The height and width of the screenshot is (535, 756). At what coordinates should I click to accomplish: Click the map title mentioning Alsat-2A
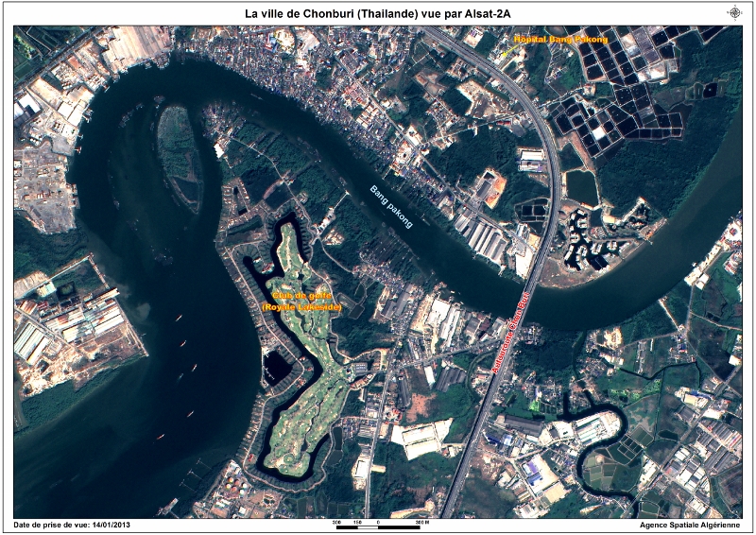click(377, 13)
